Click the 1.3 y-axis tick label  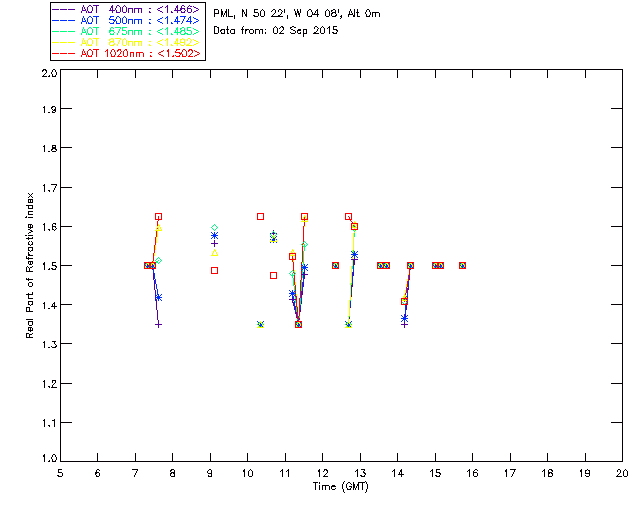(49, 344)
